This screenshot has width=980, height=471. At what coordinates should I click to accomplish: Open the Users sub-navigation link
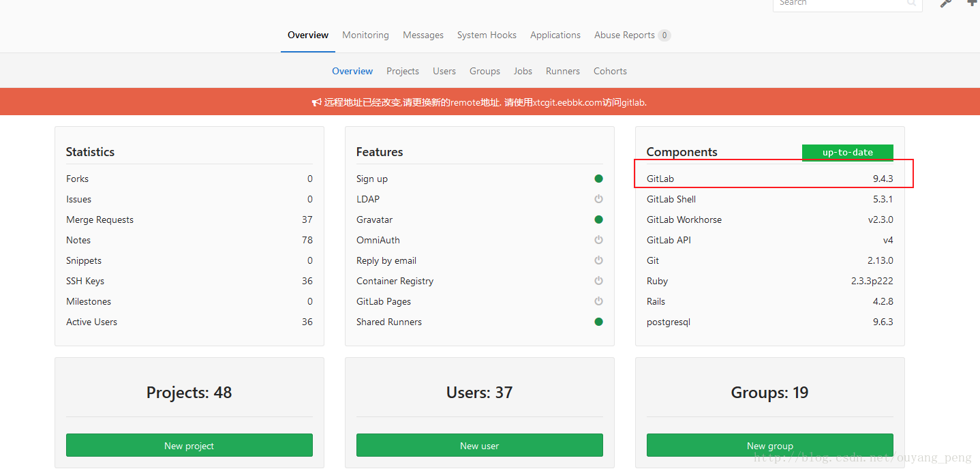pyautogui.click(x=444, y=71)
